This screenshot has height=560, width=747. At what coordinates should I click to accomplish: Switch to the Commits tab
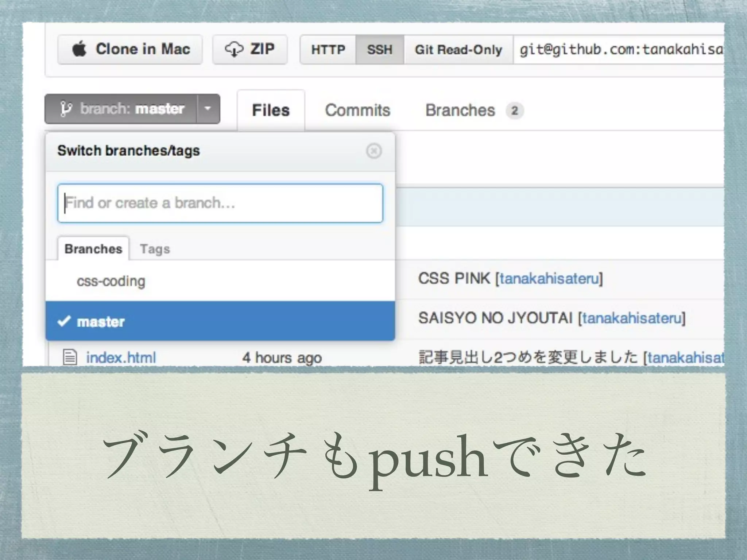click(x=357, y=110)
